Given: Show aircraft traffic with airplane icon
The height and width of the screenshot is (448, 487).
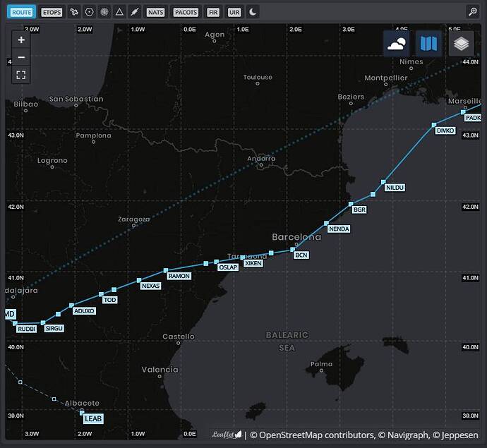Looking at the screenshot, I should (x=74, y=12).
